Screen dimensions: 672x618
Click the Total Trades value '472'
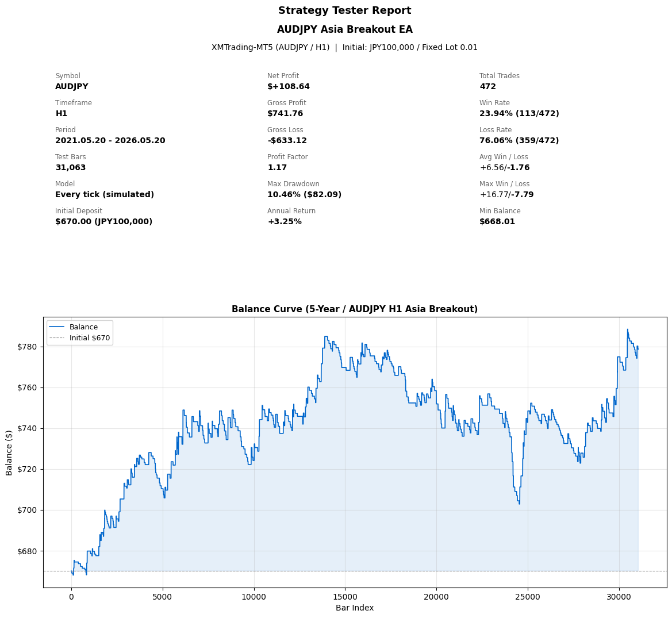pos(487,87)
